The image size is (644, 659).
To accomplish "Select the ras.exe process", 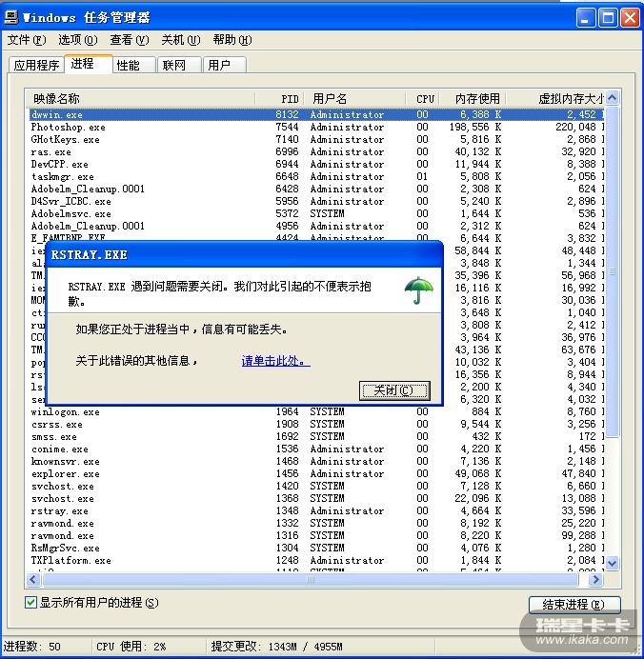I will [316, 151].
